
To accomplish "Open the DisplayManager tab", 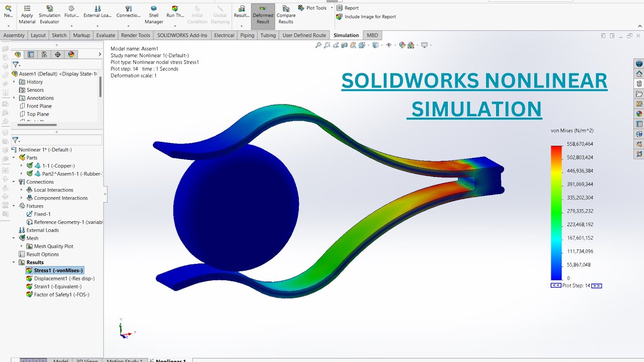I will (71, 54).
